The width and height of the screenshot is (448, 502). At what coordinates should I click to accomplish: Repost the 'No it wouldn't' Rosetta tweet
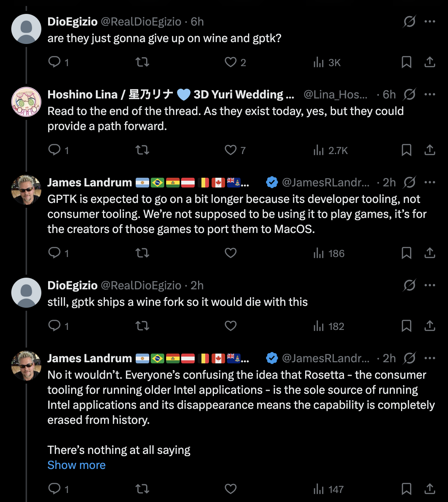click(142, 489)
